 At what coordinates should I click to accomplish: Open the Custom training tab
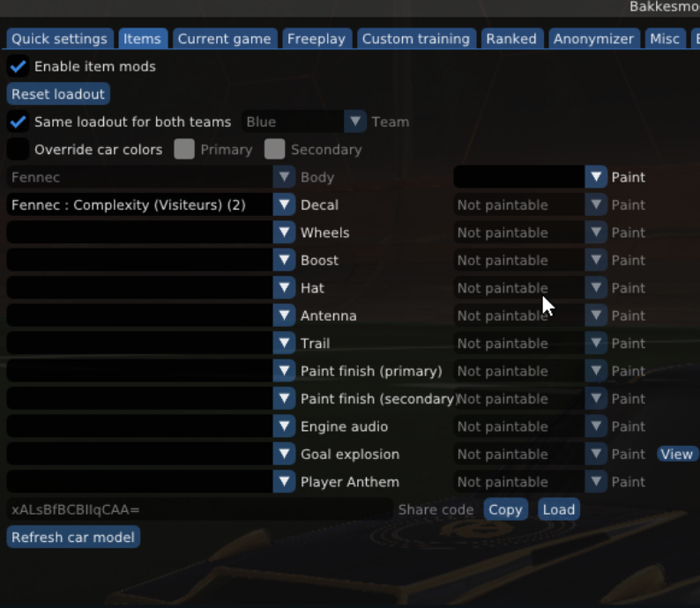click(x=415, y=39)
